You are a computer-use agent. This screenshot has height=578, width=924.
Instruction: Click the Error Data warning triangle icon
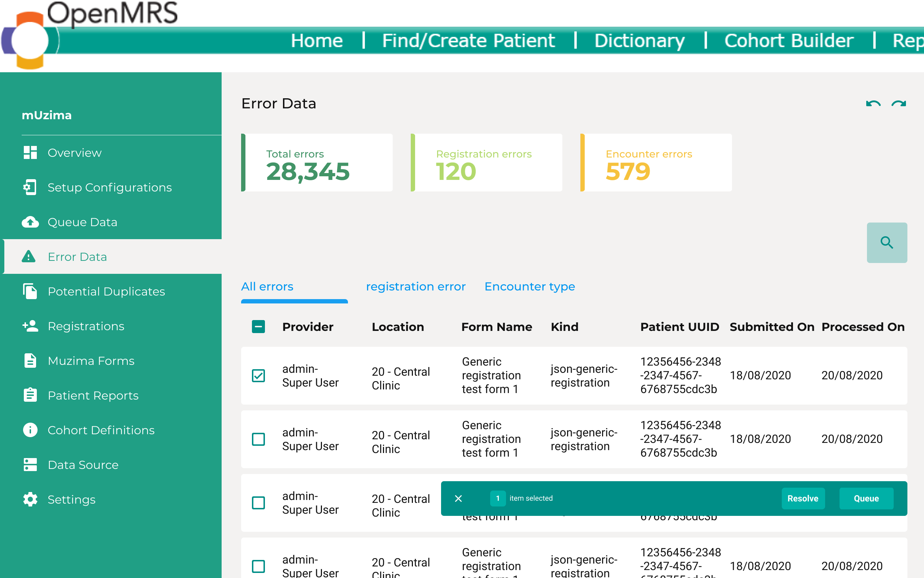pos(29,256)
